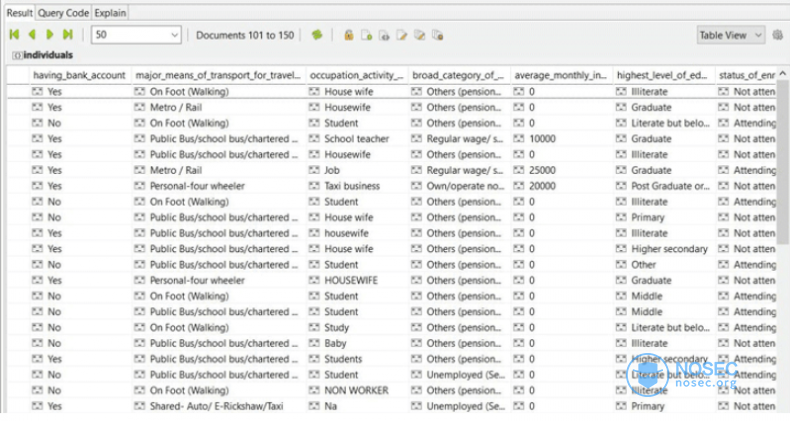Image resolution: width=790 pixels, height=421 pixels.
Task: Click the second pencil edit icon
Action: pos(419,35)
